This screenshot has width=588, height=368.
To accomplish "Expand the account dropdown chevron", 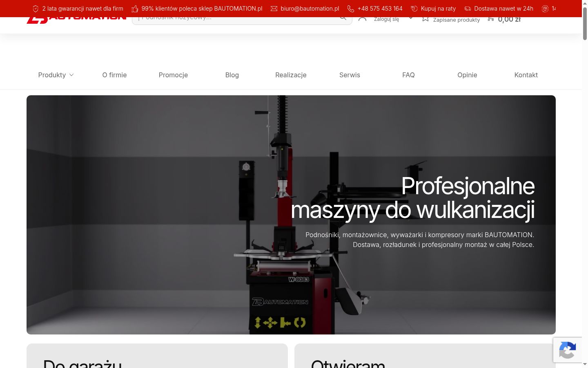I will [411, 18].
